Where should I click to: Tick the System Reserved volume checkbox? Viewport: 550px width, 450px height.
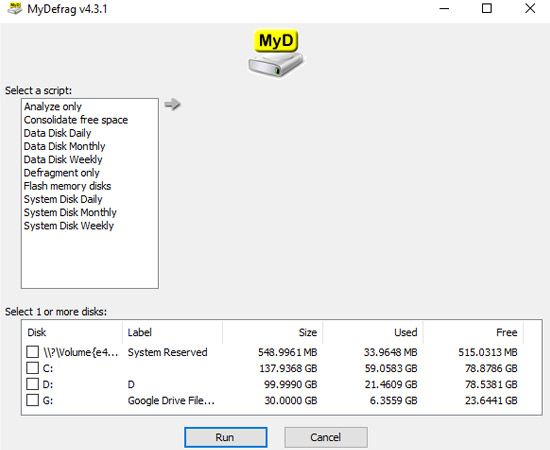[33, 352]
